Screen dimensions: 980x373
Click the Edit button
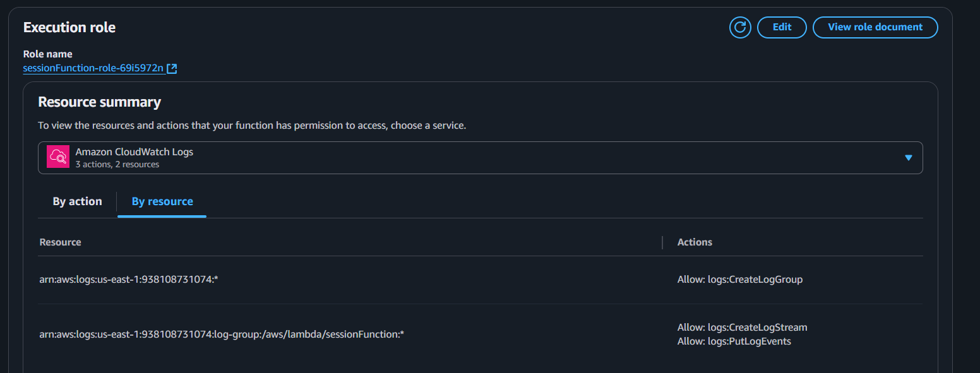pos(782,27)
